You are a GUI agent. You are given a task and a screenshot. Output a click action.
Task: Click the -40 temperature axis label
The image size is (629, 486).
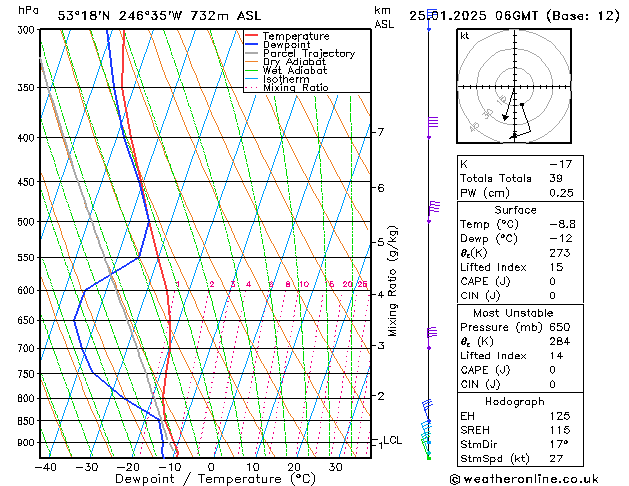pos(45,467)
